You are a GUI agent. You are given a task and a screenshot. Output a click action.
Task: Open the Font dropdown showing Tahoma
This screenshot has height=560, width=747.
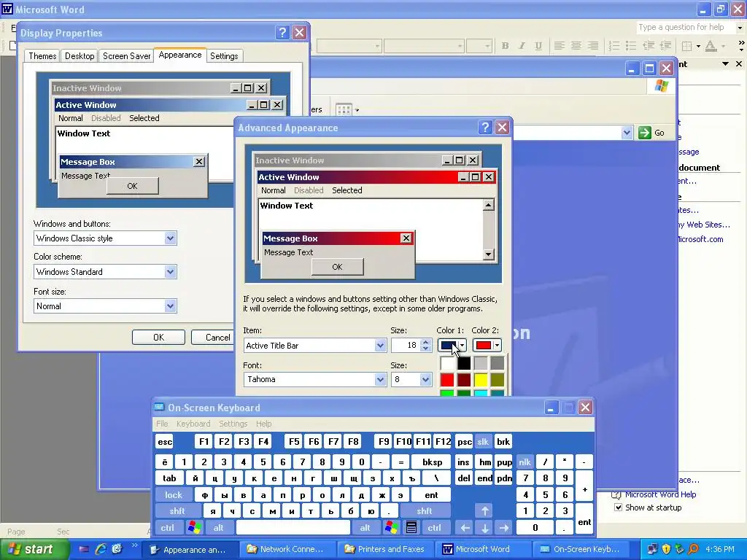tap(379, 379)
